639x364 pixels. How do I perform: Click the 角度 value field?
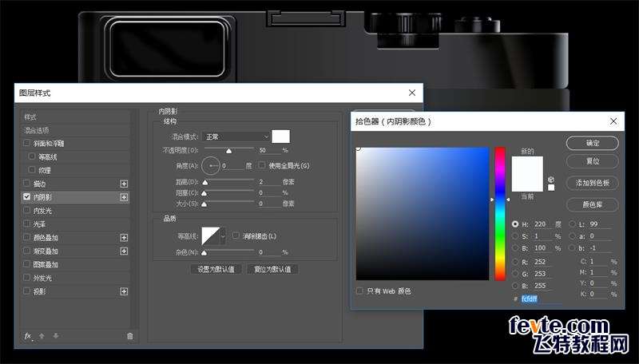pyautogui.click(x=232, y=166)
